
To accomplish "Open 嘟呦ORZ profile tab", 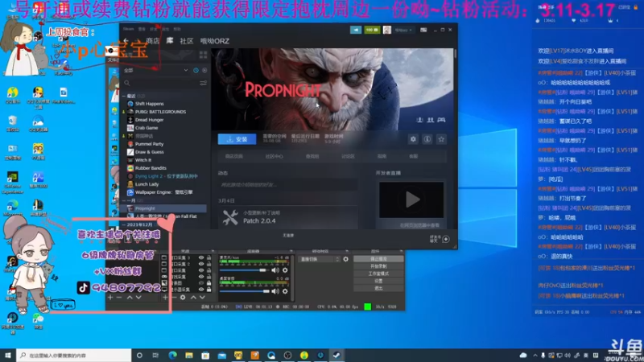I will pyautogui.click(x=214, y=41).
